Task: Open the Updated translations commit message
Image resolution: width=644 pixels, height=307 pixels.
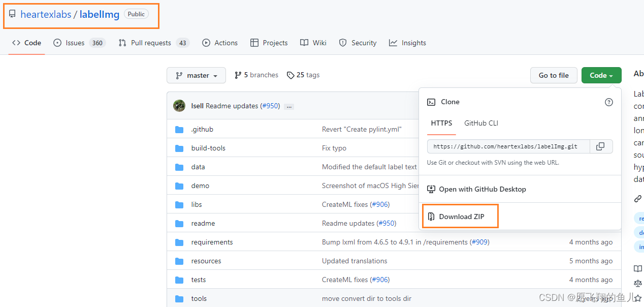Action: 355,261
